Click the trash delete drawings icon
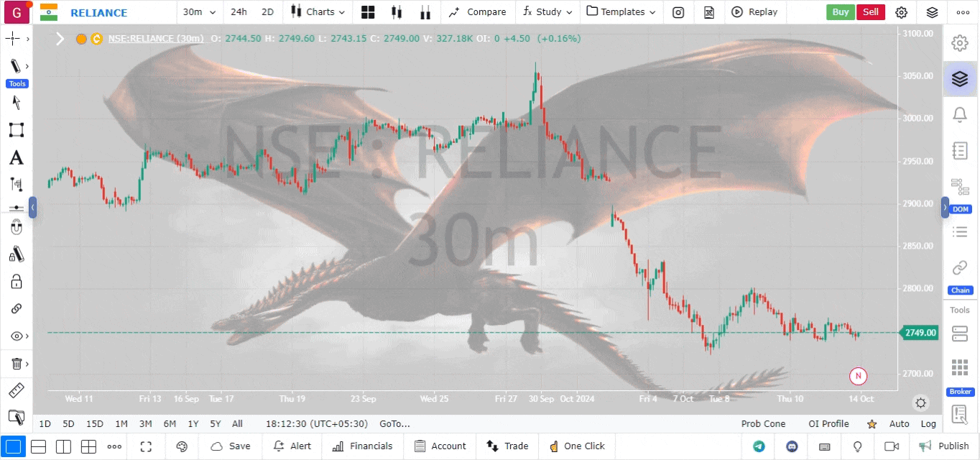 16,364
